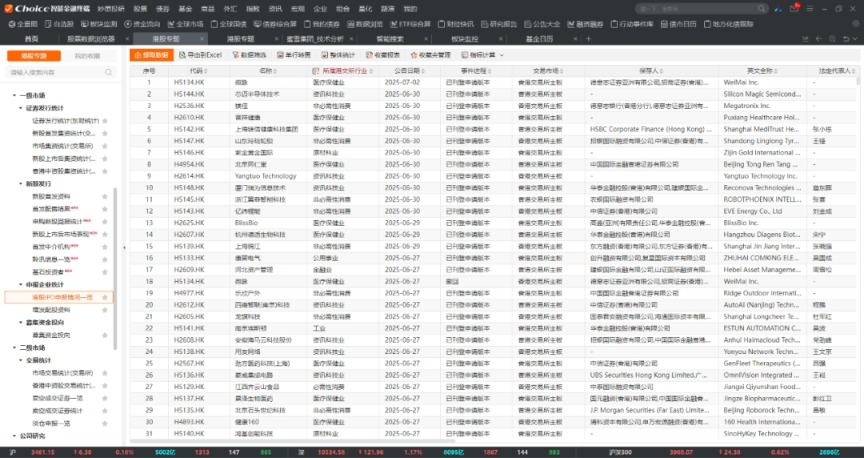
Task: Collapse 证券发行统计 tree node
Action: (x=21, y=108)
